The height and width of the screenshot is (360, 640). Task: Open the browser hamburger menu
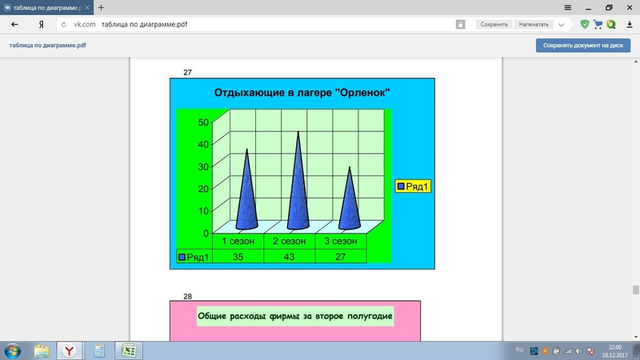coord(567,7)
